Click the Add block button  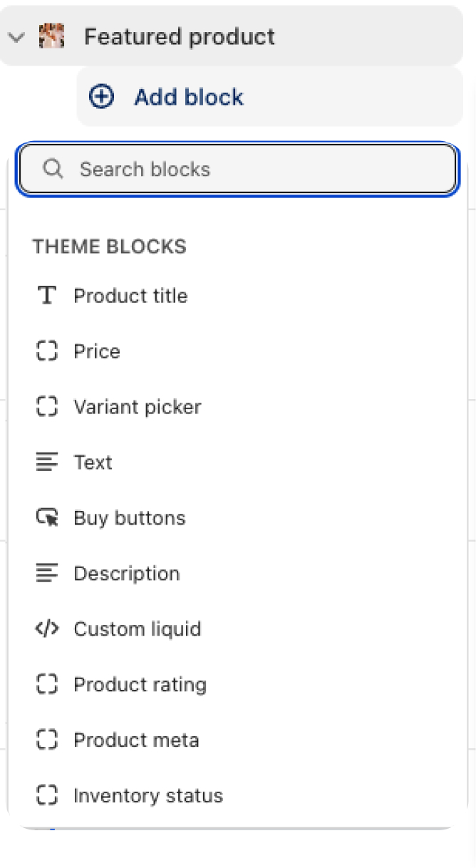point(189,97)
